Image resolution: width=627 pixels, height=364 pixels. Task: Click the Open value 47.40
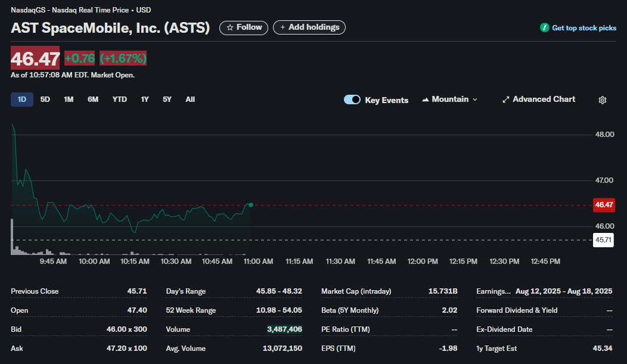click(137, 310)
